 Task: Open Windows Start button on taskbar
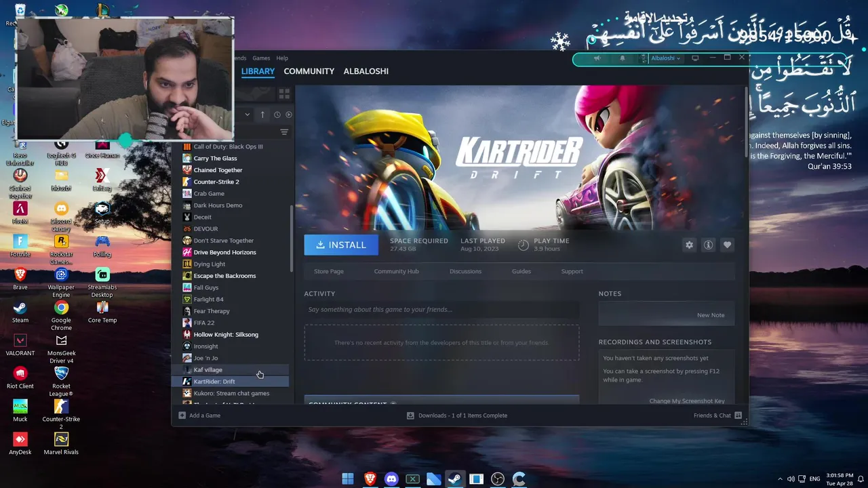click(x=348, y=479)
